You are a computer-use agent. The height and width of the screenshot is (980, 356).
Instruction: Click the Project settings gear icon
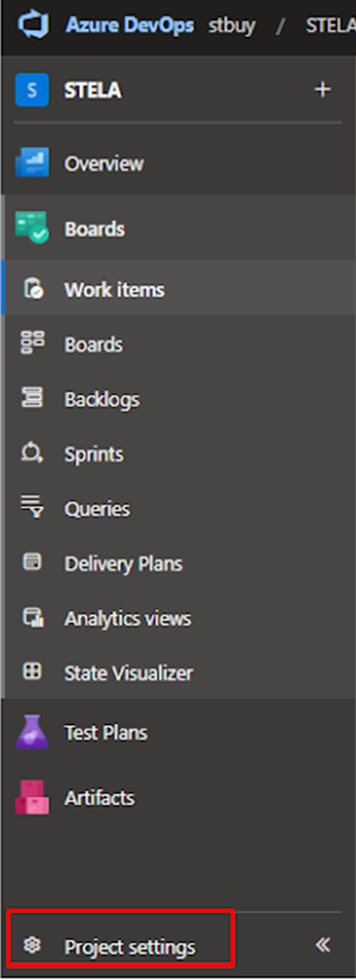click(x=32, y=946)
